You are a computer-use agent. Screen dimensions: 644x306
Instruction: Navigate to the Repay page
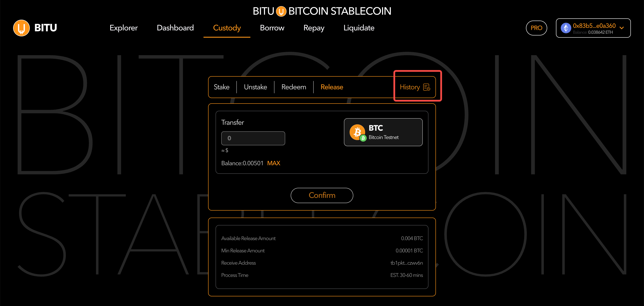314,28
